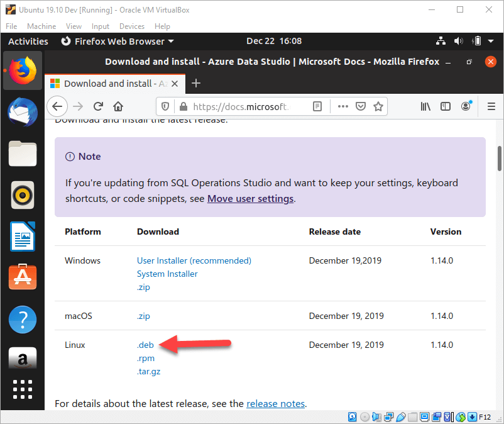Viewport: 504px width, 424px height.
Task: Open the clock and calendar panel
Action: (x=274, y=41)
